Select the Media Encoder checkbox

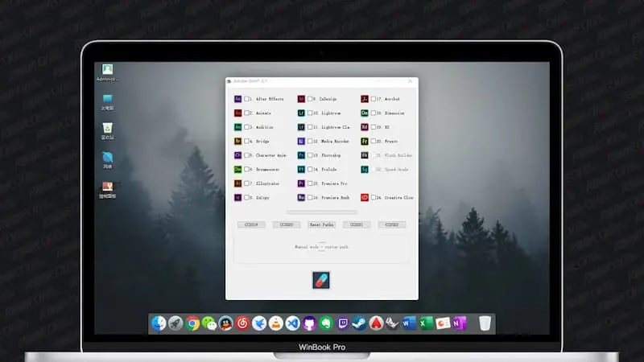tap(311, 142)
